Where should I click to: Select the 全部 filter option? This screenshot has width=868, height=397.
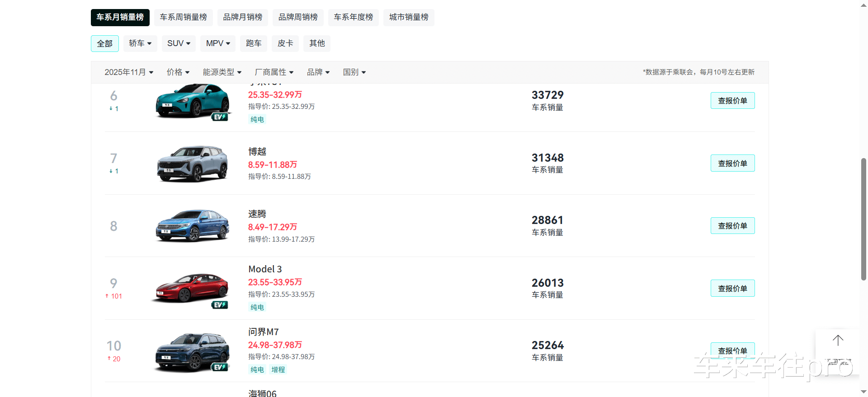(105, 43)
